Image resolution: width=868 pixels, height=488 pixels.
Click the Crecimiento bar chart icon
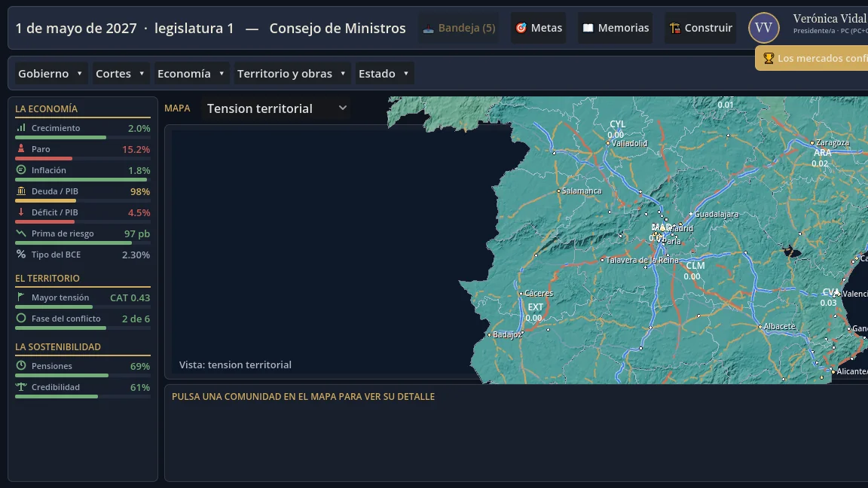21,128
